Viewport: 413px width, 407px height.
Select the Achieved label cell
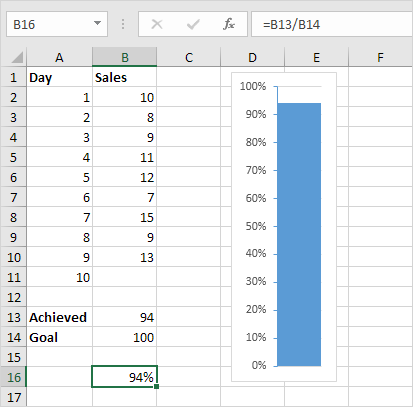(59, 317)
